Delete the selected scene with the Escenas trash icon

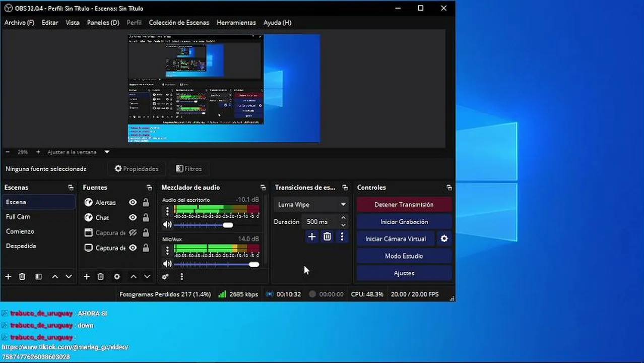tap(22, 277)
